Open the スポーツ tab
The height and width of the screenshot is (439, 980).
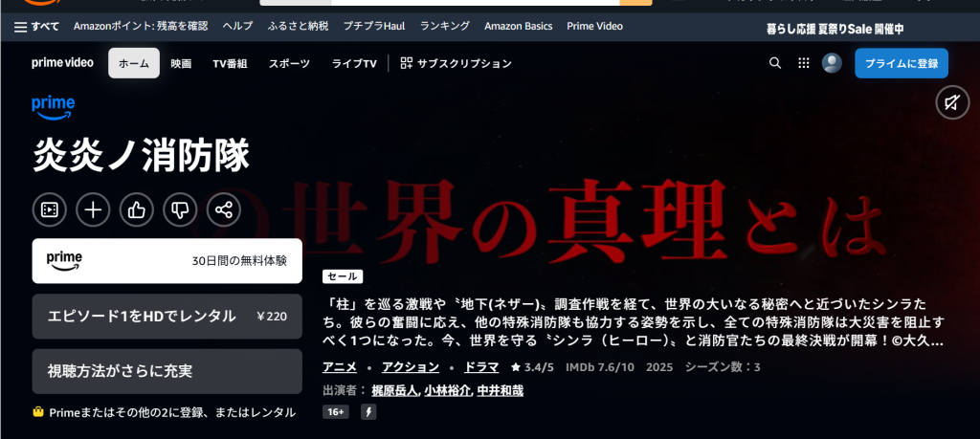289,63
